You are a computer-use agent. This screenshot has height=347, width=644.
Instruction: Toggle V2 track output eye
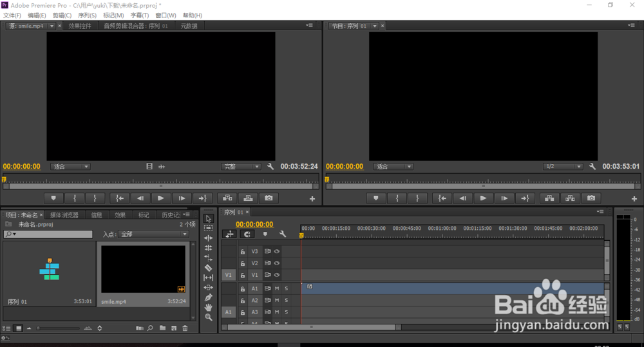pos(277,263)
